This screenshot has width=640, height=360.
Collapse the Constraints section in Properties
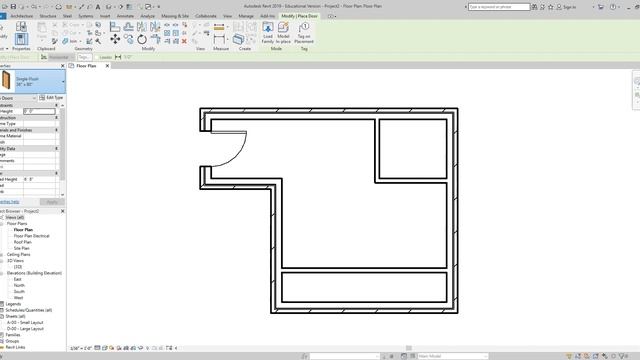click(x=56, y=105)
